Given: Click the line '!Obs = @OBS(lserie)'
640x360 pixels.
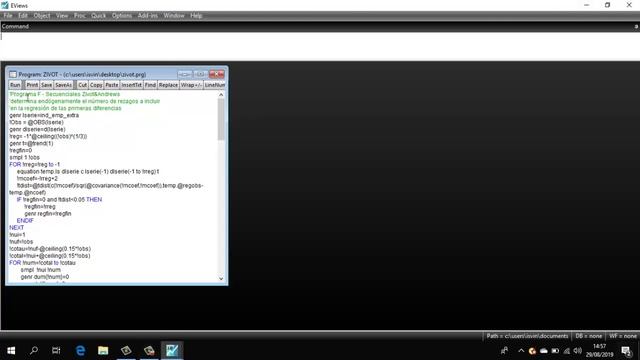Looking at the screenshot, I should (36, 122).
